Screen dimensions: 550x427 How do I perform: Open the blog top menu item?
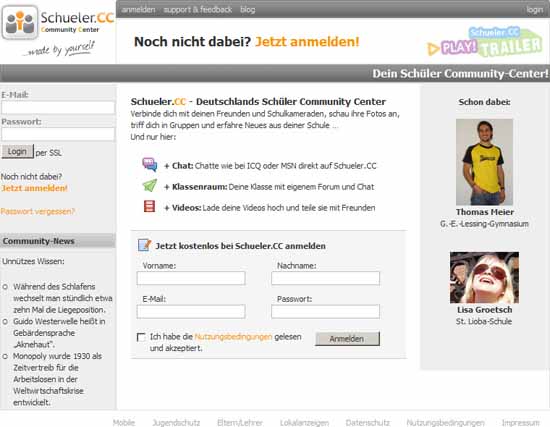(x=248, y=10)
